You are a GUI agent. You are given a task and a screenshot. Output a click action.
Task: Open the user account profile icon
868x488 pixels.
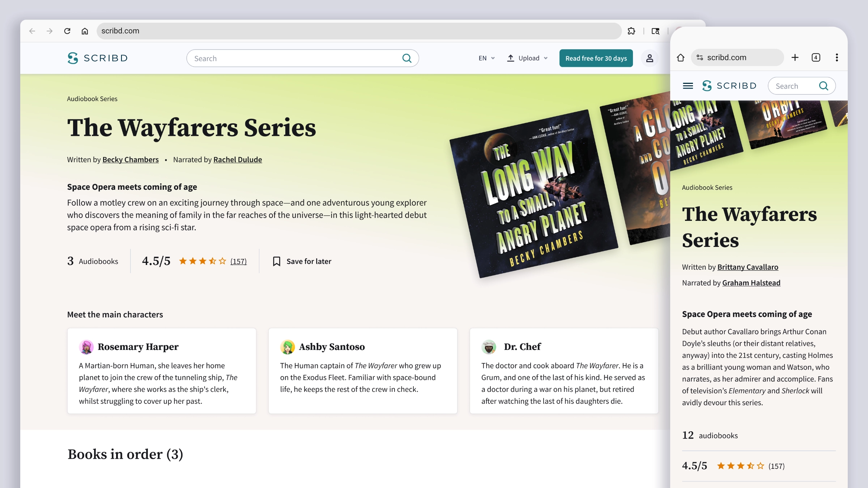[650, 58]
